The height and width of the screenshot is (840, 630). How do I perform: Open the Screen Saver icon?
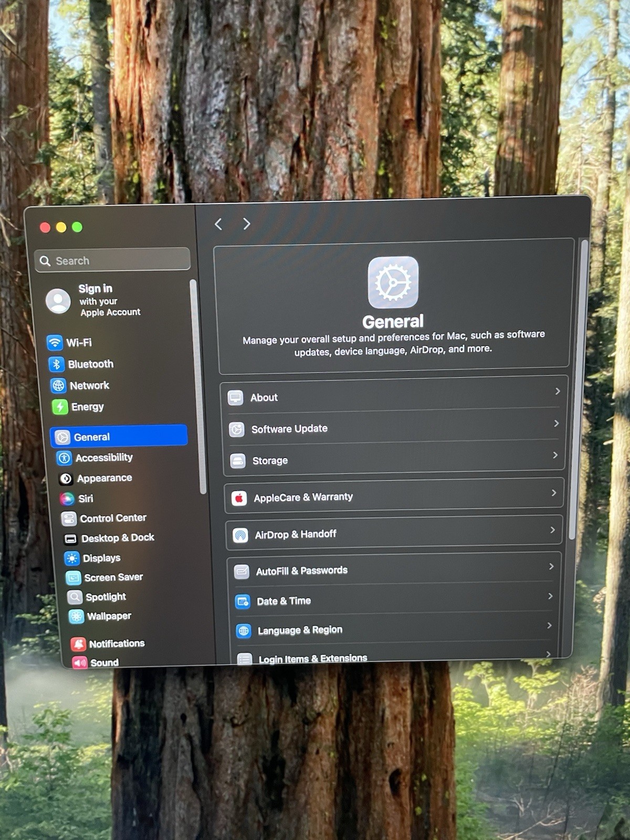73,578
